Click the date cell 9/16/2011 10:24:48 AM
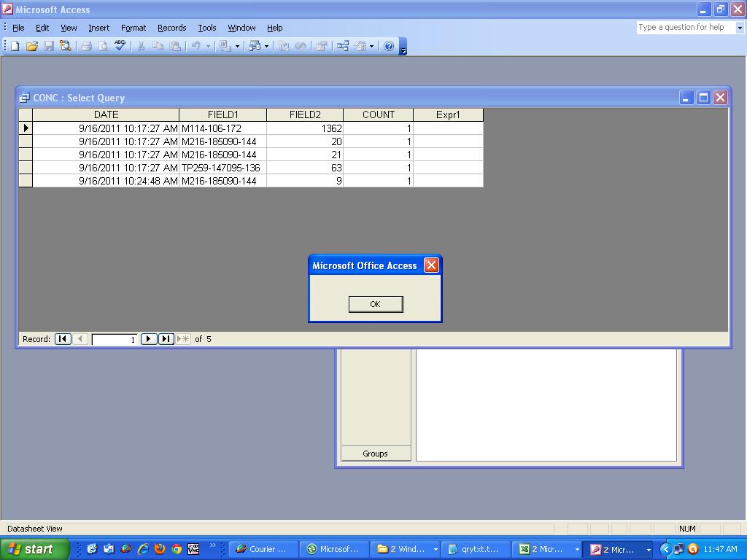747x560 pixels. click(106, 181)
